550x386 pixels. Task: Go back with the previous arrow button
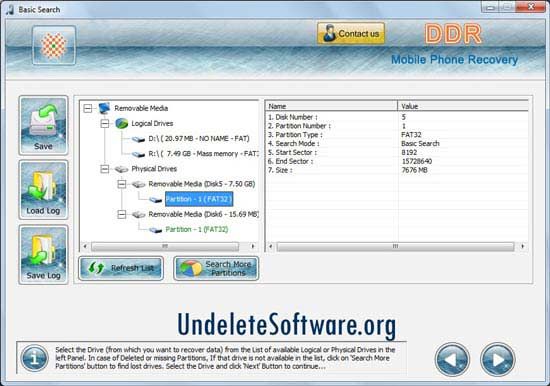pyautogui.click(x=452, y=359)
